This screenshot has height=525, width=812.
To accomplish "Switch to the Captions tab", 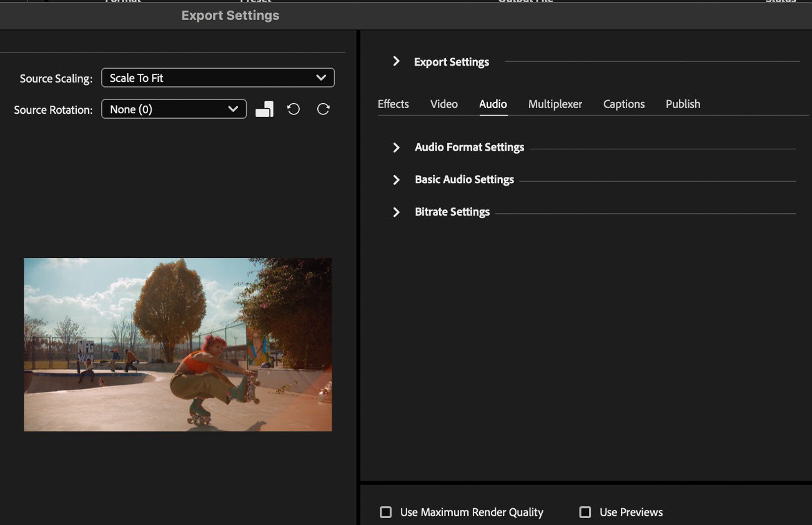I will pos(623,104).
